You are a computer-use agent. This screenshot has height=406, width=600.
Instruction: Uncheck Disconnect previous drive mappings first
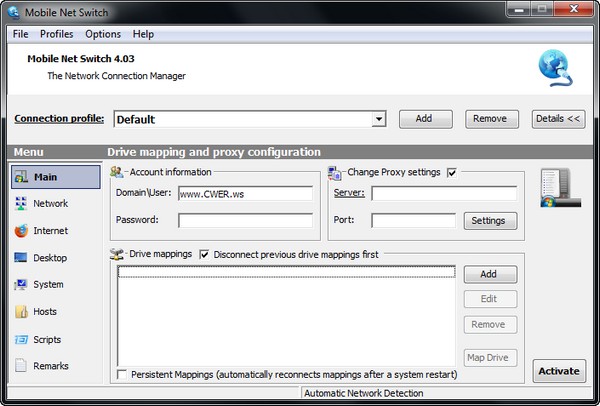204,254
